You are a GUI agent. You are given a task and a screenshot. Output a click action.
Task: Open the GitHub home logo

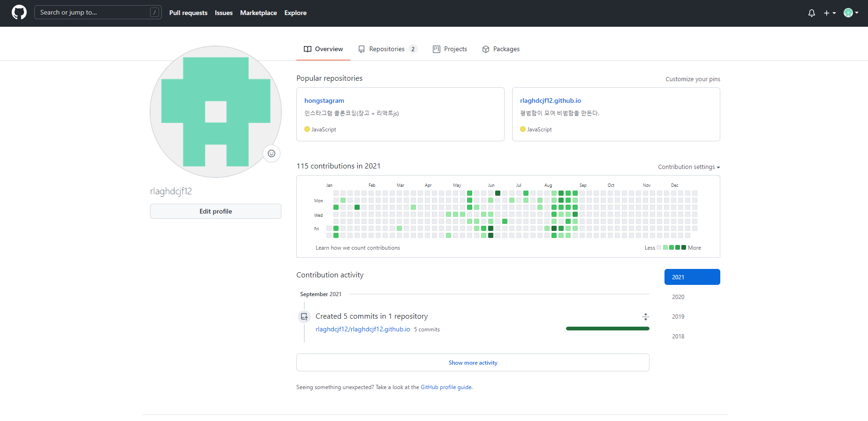[19, 12]
